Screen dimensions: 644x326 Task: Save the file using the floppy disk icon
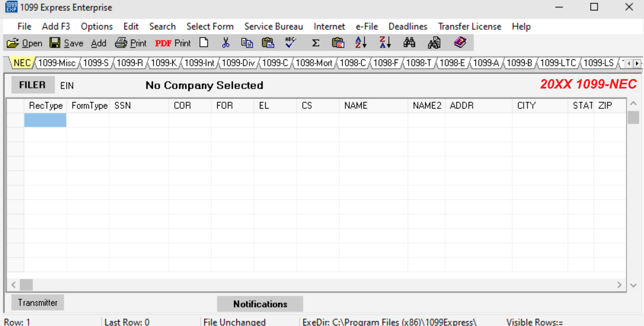tap(55, 43)
